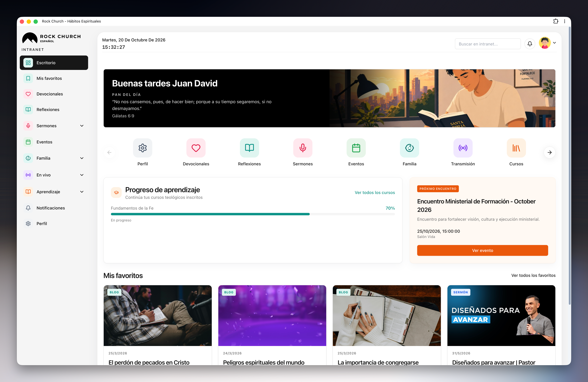Open the notifications bell icon in header
The height and width of the screenshot is (382, 588).
[x=530, y=44]
